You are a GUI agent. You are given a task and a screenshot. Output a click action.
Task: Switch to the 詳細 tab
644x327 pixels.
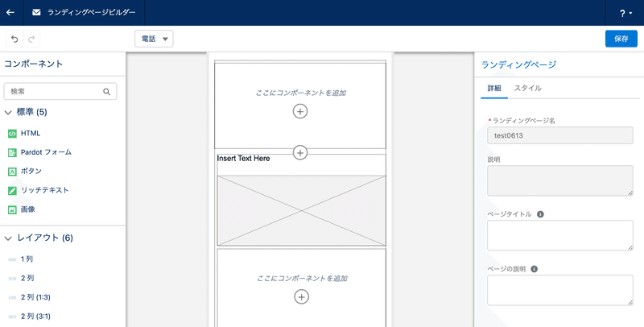[494, 88]
